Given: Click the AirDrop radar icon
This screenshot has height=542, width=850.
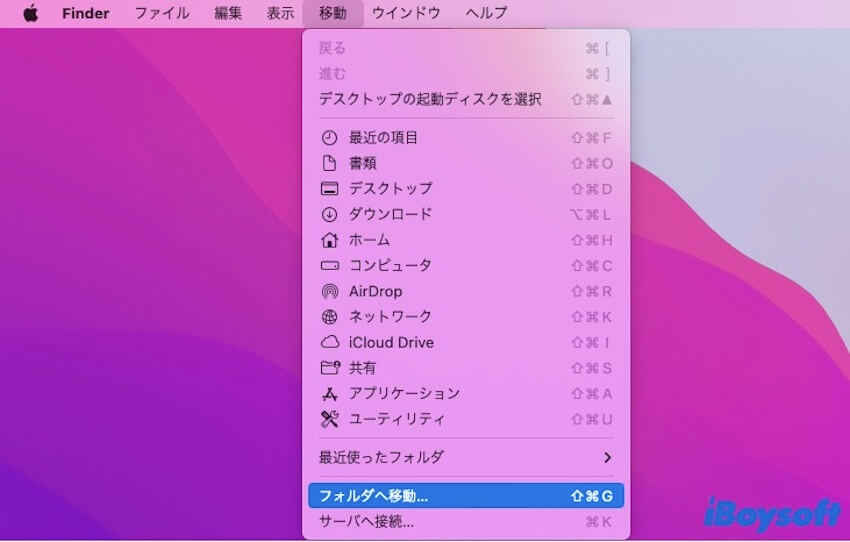Looking at the screenshot, I should coord(330,292).
